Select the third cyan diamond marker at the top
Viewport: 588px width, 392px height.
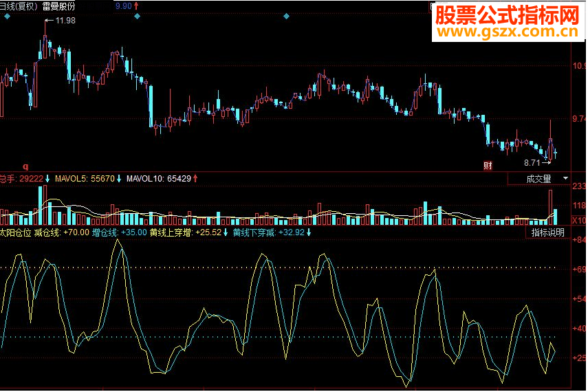[287, 16]
